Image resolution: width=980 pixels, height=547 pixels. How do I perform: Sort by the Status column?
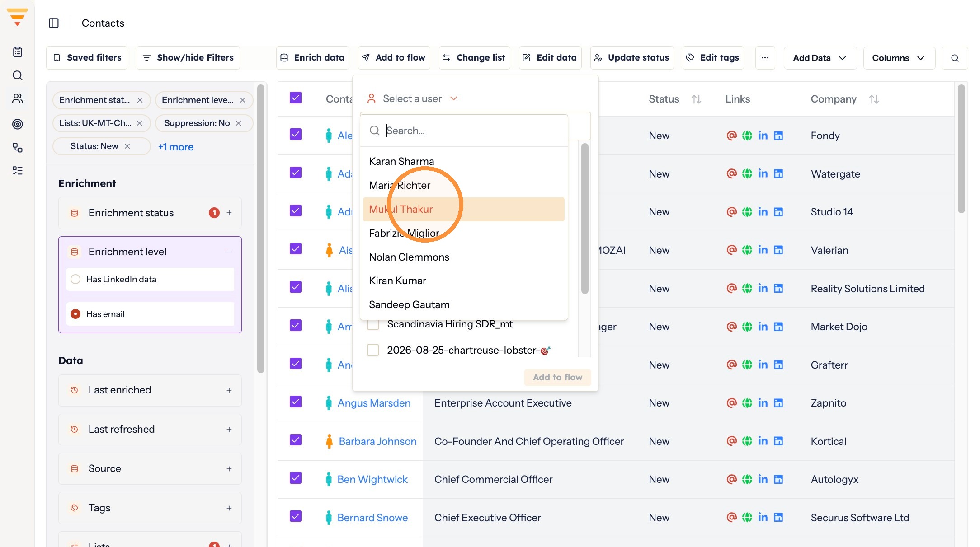click(x=696, y=99)
